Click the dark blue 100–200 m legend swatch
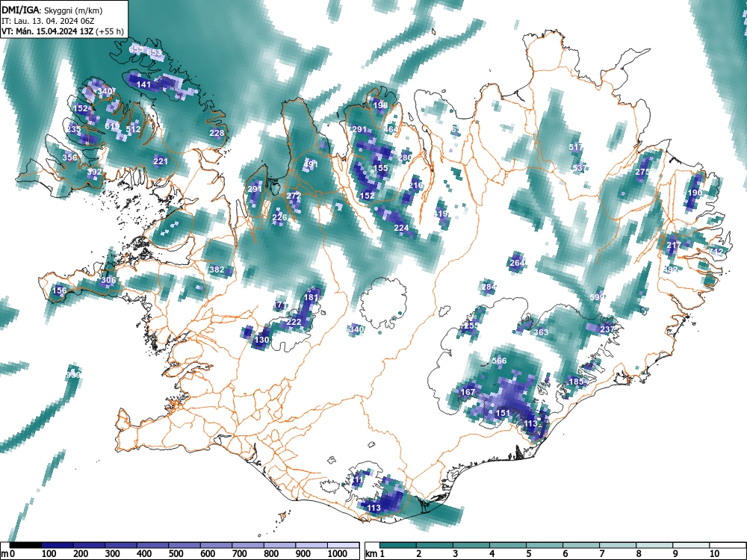The height and width of the screenshot is (560, 747). click(x=58, y=545)
